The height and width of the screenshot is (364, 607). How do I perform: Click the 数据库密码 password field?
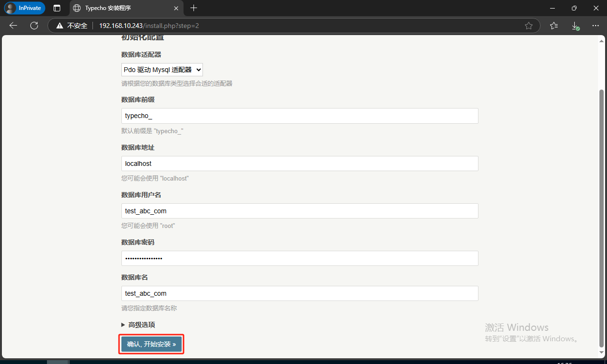click(300, 258)
